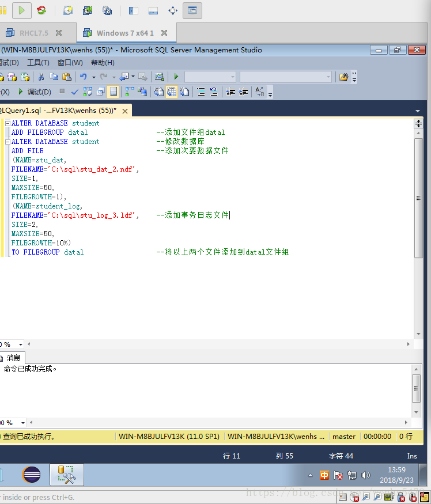Toggle the VM unity view icon
Viewport: 431px width, 504px height.
192,10
